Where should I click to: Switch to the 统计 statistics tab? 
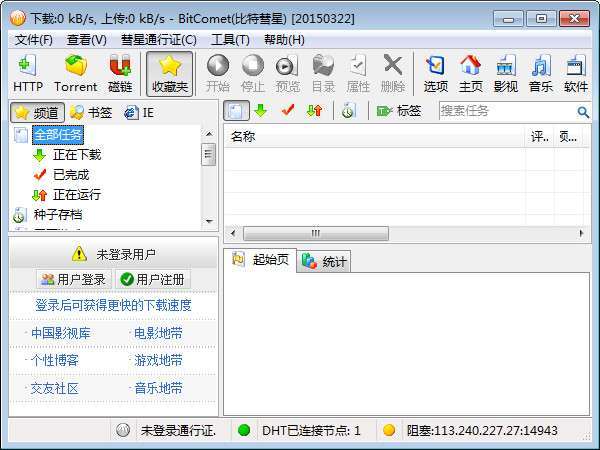[324, 262]
